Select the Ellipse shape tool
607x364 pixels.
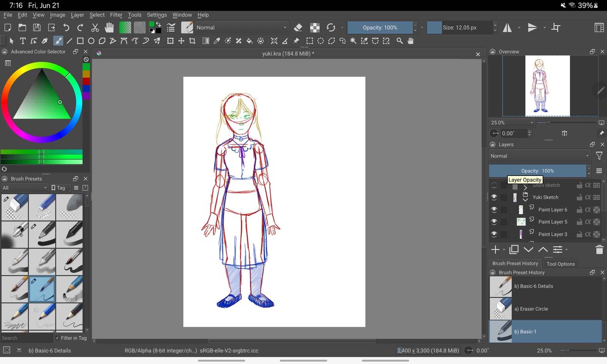pos(92,41)
